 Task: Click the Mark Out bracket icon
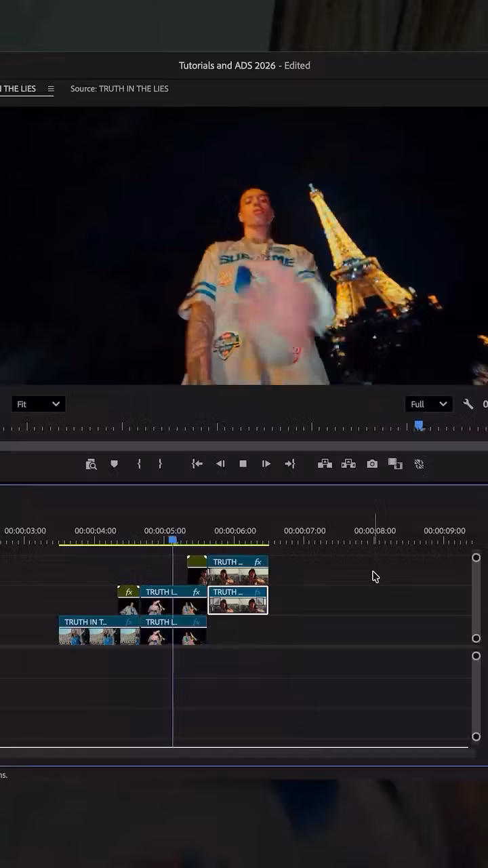click(160, 464)
